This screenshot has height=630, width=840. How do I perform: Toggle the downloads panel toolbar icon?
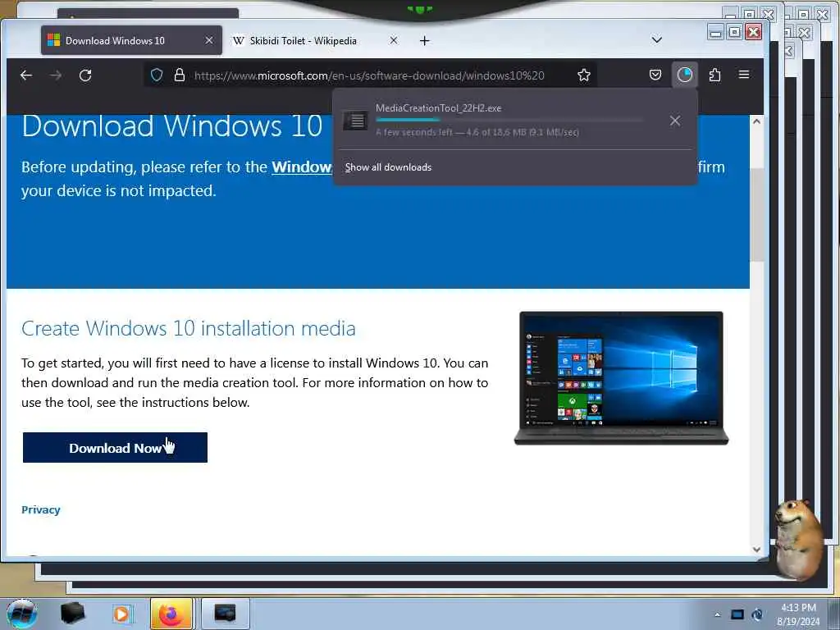click(685, 75)
